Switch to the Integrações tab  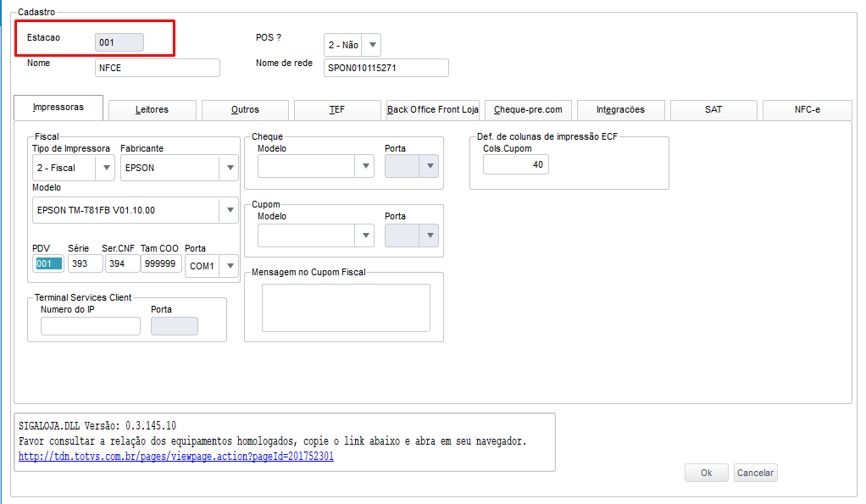tap(620, 110)
